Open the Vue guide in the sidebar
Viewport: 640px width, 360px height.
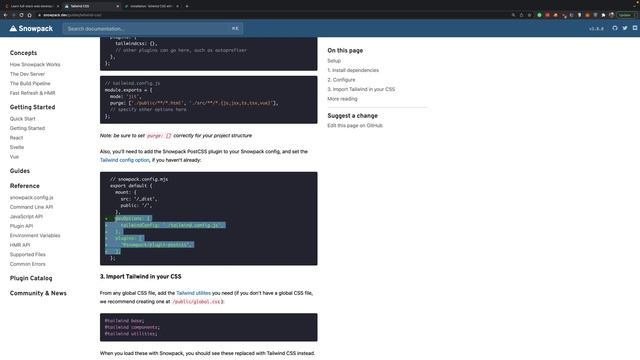click(14, 157)
